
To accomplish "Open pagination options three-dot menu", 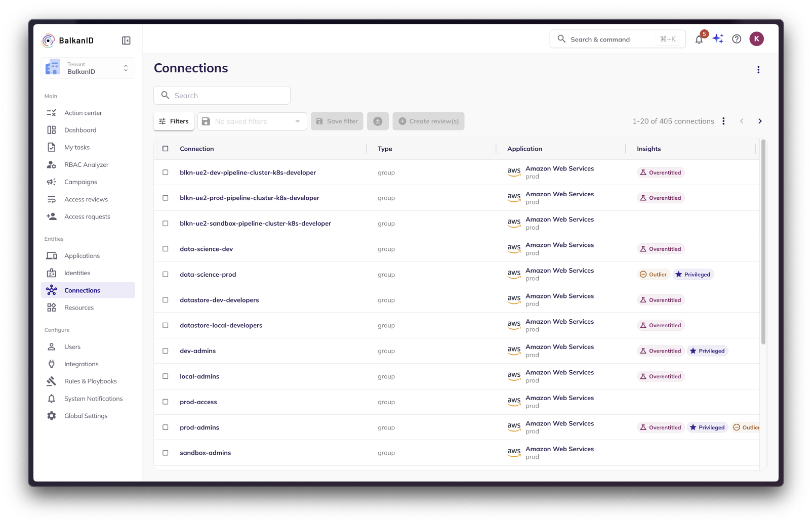I will coord(723,121).
